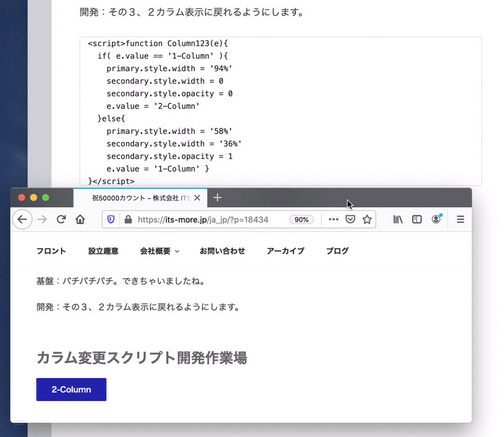Viewport: 504px width, 437px height.
Task: Click the padlock site security icon
Action: click(127, 219)
